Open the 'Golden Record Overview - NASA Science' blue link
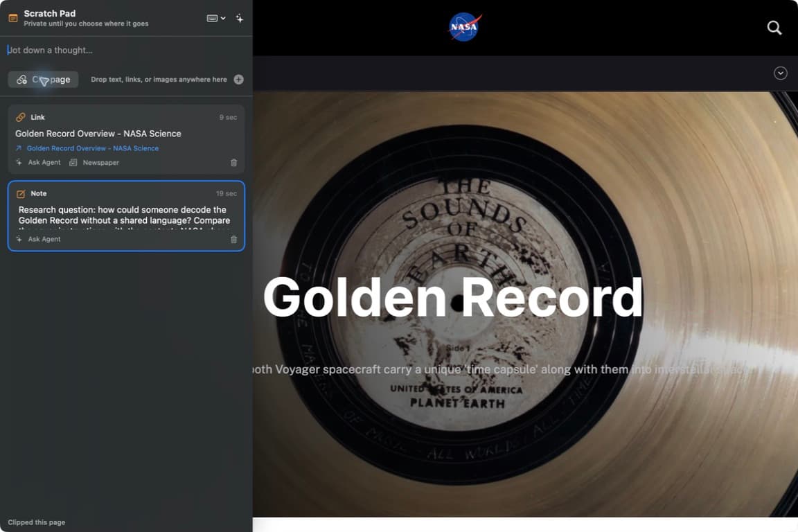Screen dimensions: 798x532 [x=92, y=148]
